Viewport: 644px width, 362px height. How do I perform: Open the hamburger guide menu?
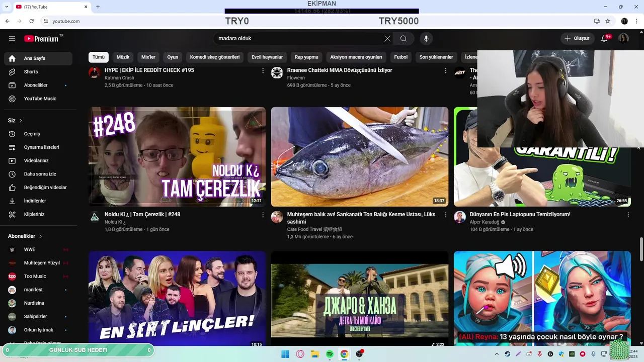tap(12, 38)
